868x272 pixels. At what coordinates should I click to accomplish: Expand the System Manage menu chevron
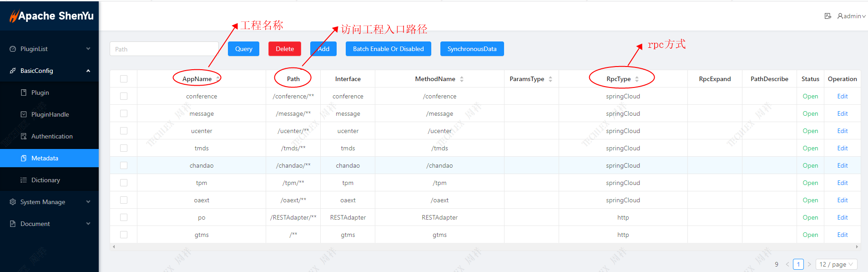coord(88,202)
